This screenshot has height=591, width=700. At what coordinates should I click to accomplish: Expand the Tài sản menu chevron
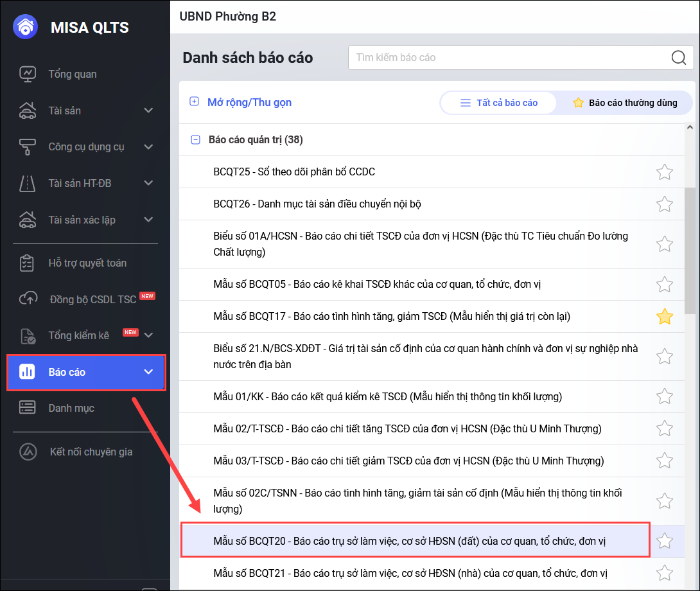coord(148,110)
